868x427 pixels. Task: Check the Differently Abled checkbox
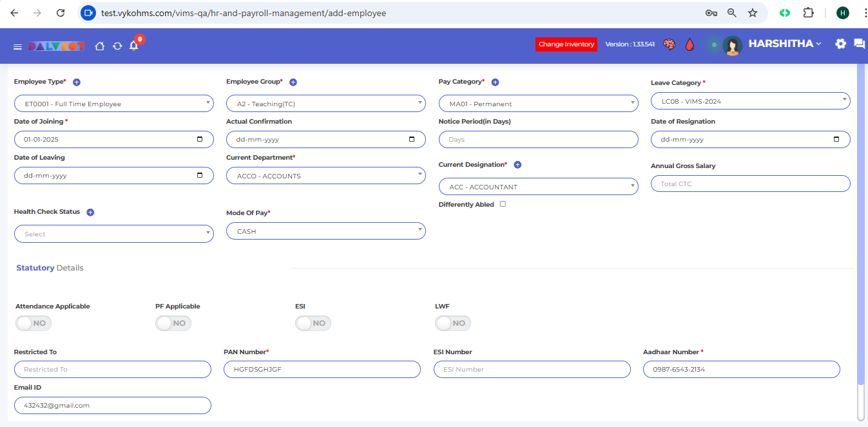[503, 204]
